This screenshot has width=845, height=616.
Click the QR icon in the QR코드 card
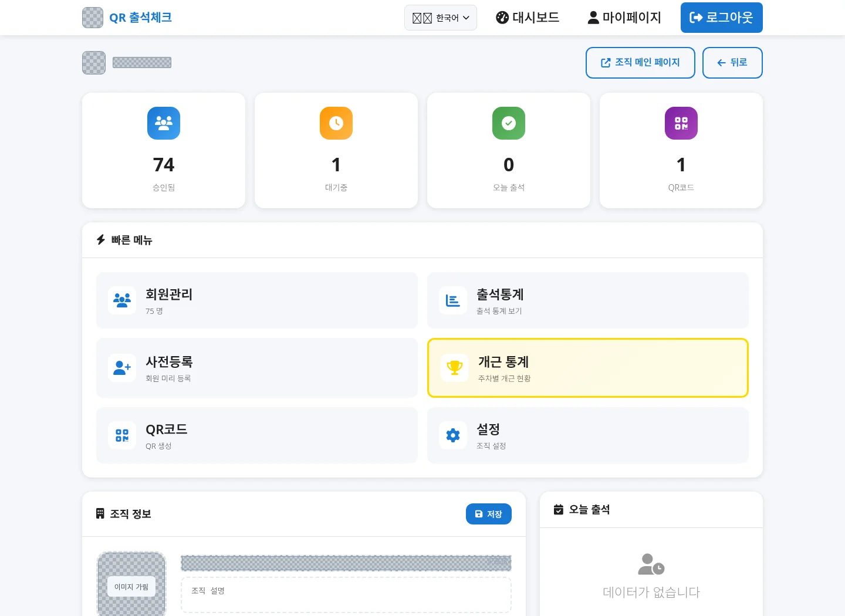pyautogui.click(x=122, y=435)
